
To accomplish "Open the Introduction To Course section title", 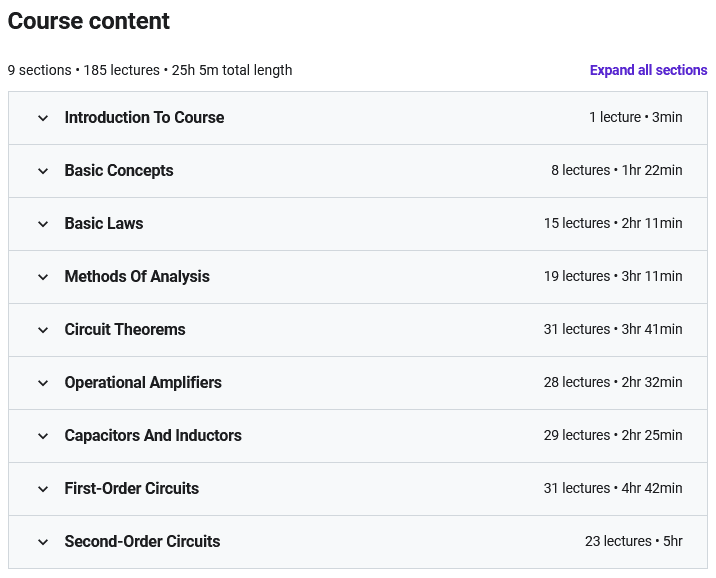I will [x=144, y=118].
